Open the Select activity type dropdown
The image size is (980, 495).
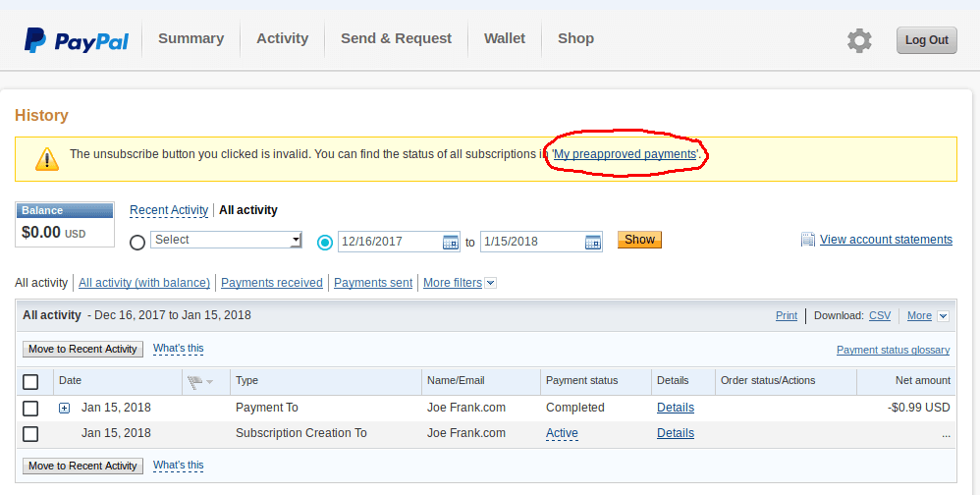pos(226,240)
